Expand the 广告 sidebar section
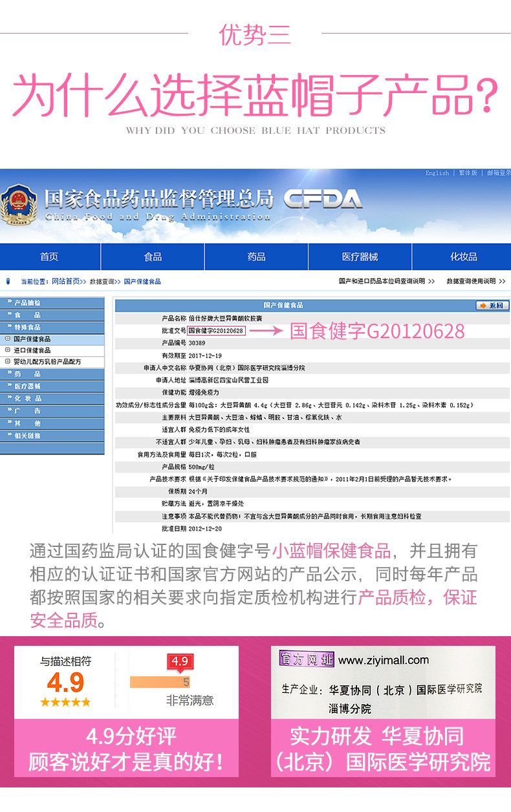Viewport: 511px width, 812px height. (x=52, y=411)
